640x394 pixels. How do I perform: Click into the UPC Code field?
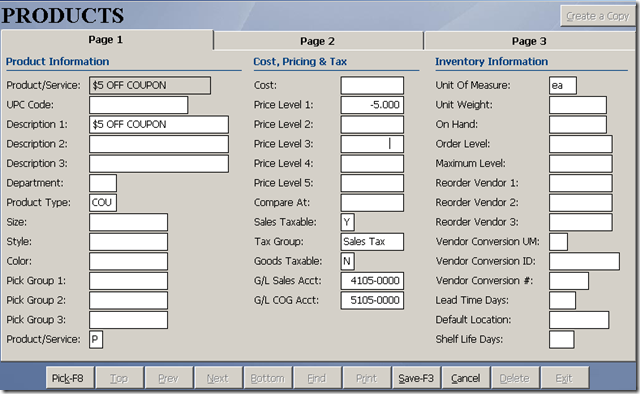[x=138, y=105]
